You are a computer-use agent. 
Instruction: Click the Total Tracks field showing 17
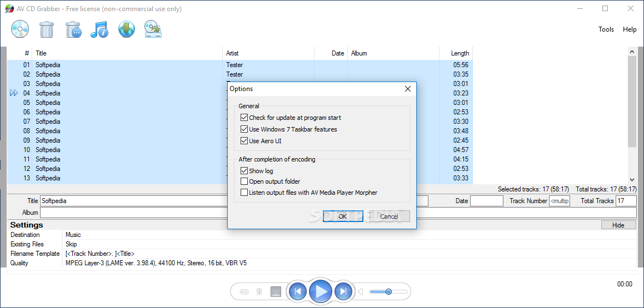626,201
